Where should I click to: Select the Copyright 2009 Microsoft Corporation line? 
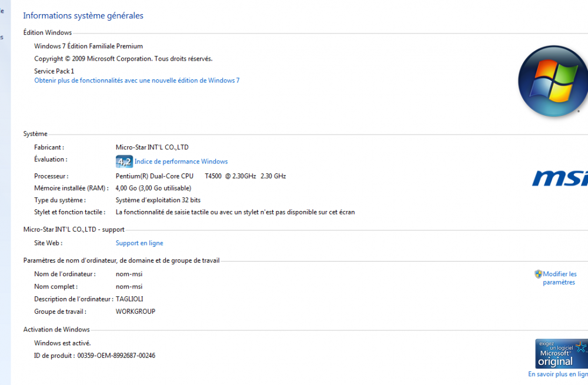tap(123, 59)
